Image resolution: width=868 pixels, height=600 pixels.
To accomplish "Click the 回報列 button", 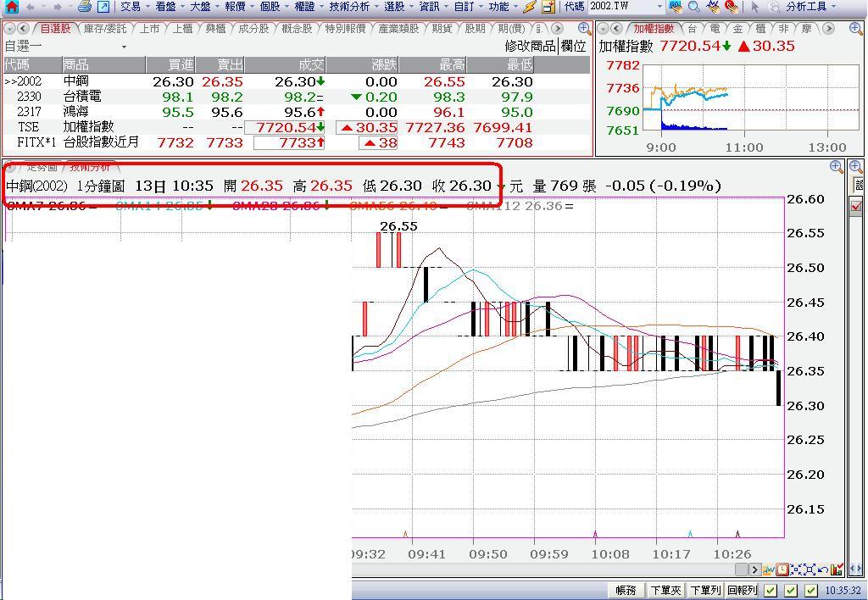I will click(742, 591).
